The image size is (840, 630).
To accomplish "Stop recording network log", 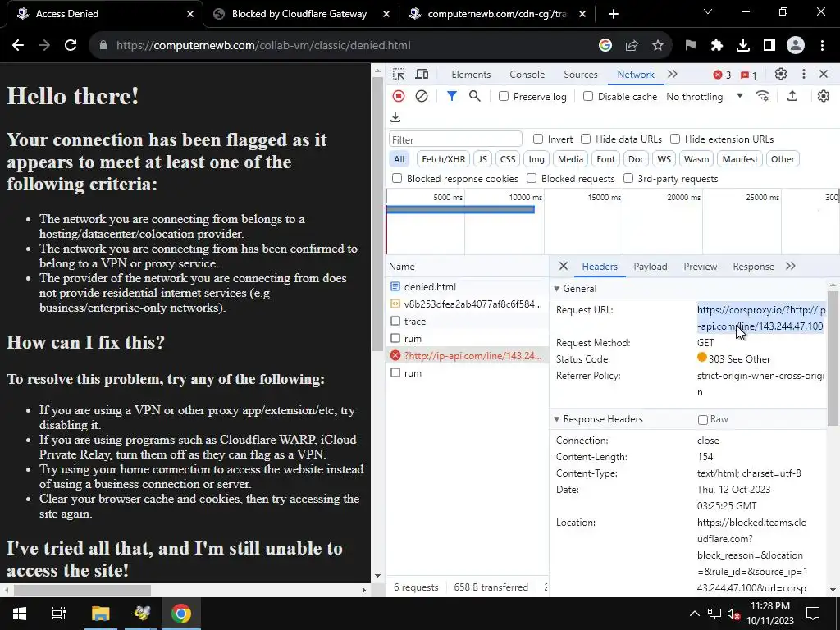I will click(399, 96).
